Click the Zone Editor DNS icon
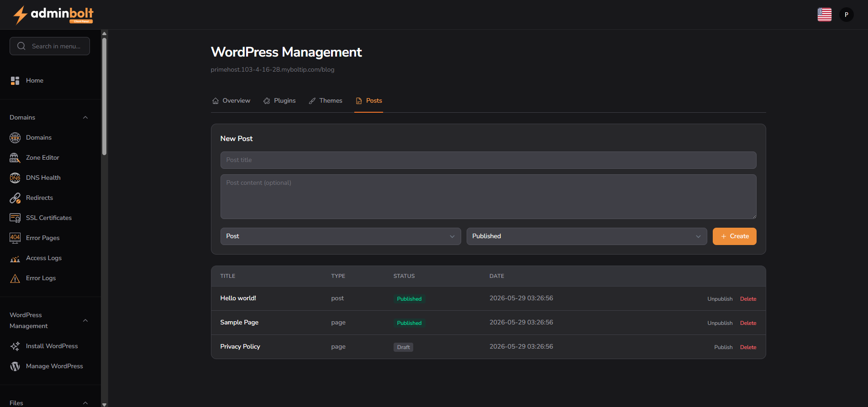This screenshot has height=407, width=868. 15,157
